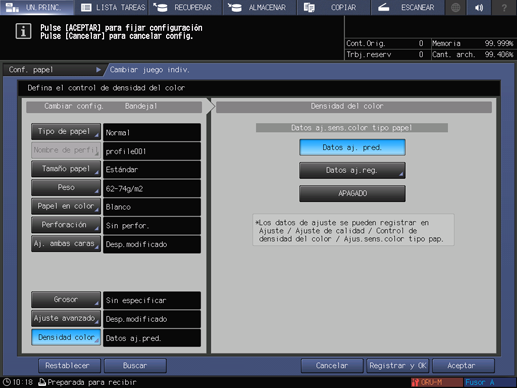This screenshot has height=388, width=517.
Task: Click the Sin especificar thickness value
Action: pyautogui.click(x=152, y=300)
